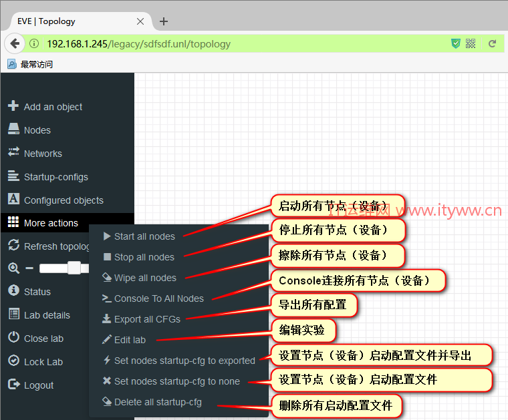The height and width of the screenshot is (420, 508).
Task: Open Status sidebar text
Action: [x=37, y=292]
